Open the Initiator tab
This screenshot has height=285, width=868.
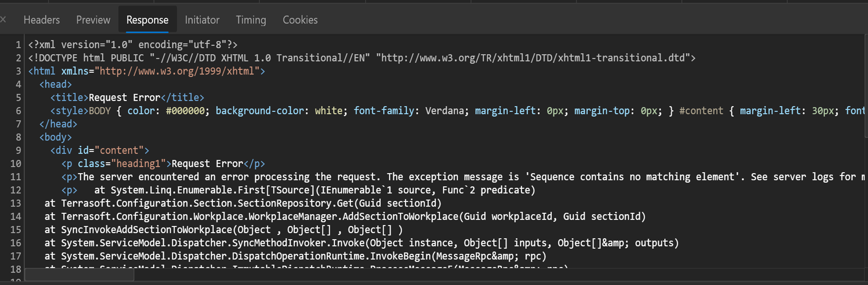[x=202, y=20]
